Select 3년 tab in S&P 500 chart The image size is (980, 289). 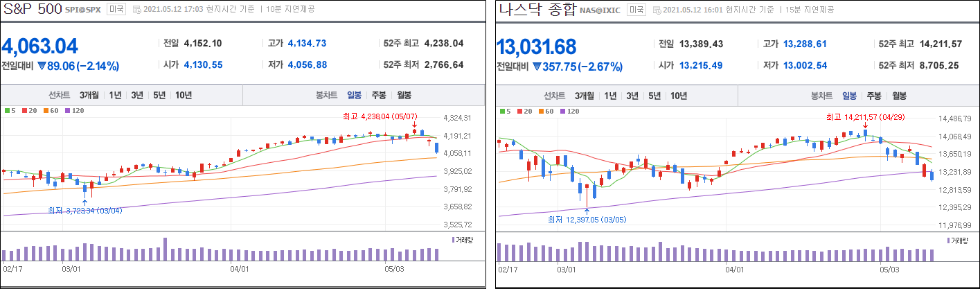click(x=138, y=96)
